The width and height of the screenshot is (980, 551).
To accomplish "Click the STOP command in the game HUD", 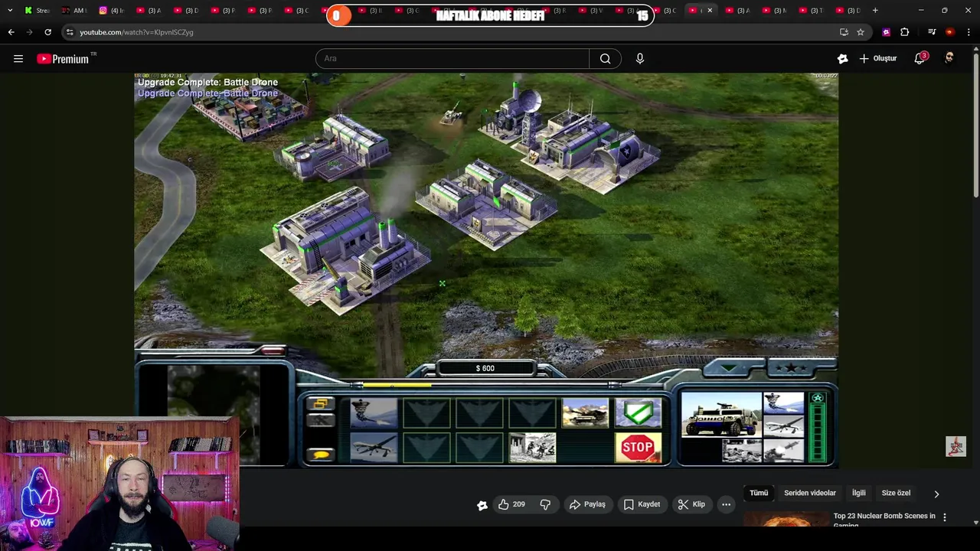I will click(x=638, y=448).
